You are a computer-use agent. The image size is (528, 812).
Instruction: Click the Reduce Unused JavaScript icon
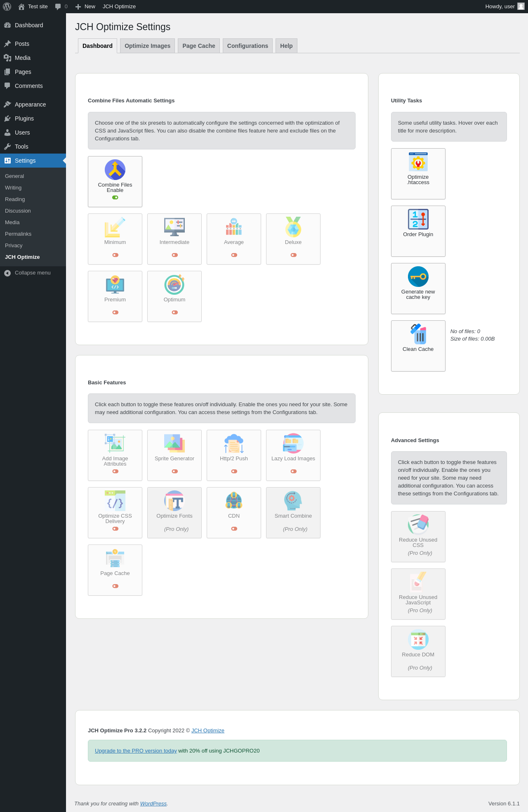click(x=418, y=582)
